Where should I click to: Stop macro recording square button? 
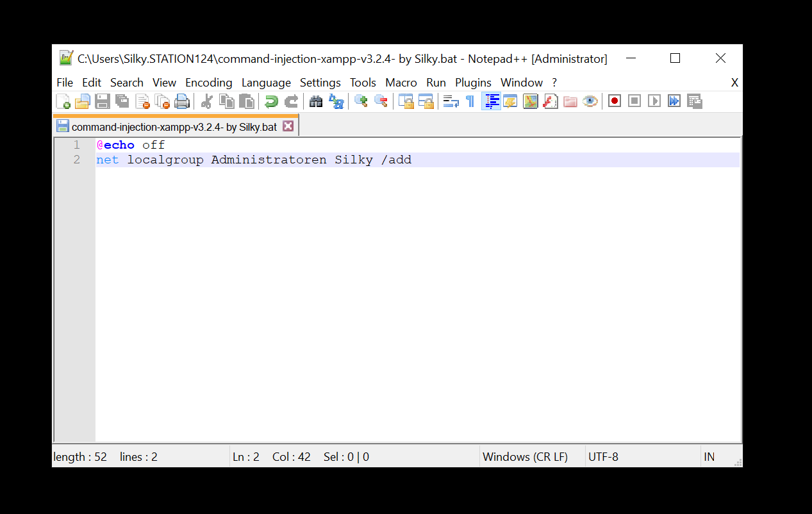(x=634, y=101)
